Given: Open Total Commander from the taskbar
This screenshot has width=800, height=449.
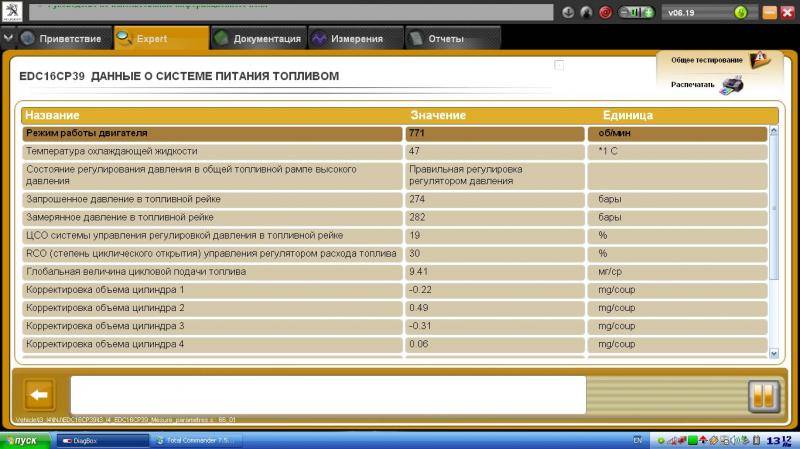Looking at the screenshot, I should click(x=195, y=440).
